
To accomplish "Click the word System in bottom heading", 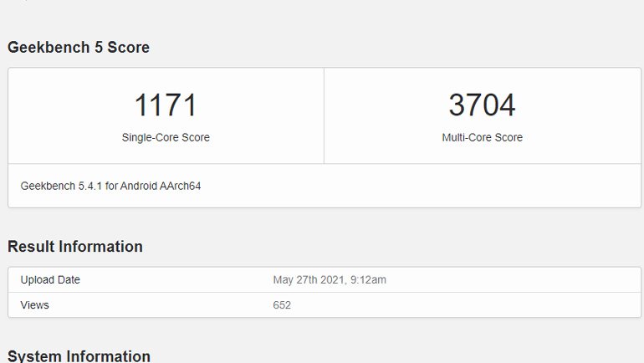I will 32,356.
